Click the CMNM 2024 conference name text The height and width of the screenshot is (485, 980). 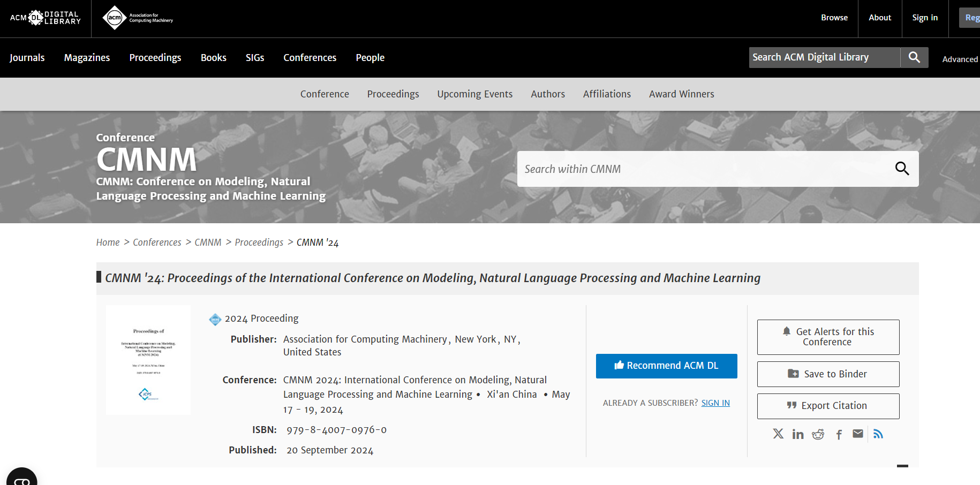coord(415,387)
